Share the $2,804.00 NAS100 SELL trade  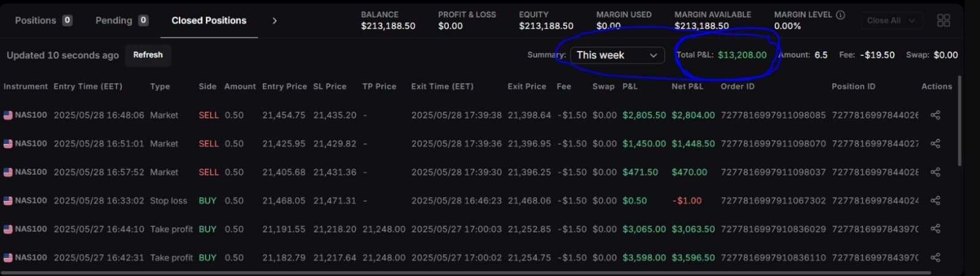pyautogui.click(x=935, y=115)
